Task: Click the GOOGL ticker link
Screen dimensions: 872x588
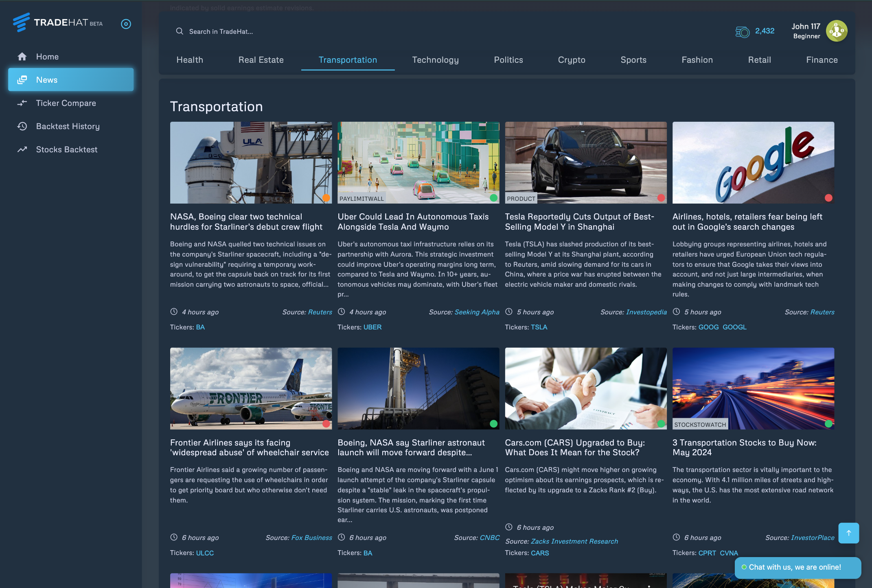Action: 734,327
